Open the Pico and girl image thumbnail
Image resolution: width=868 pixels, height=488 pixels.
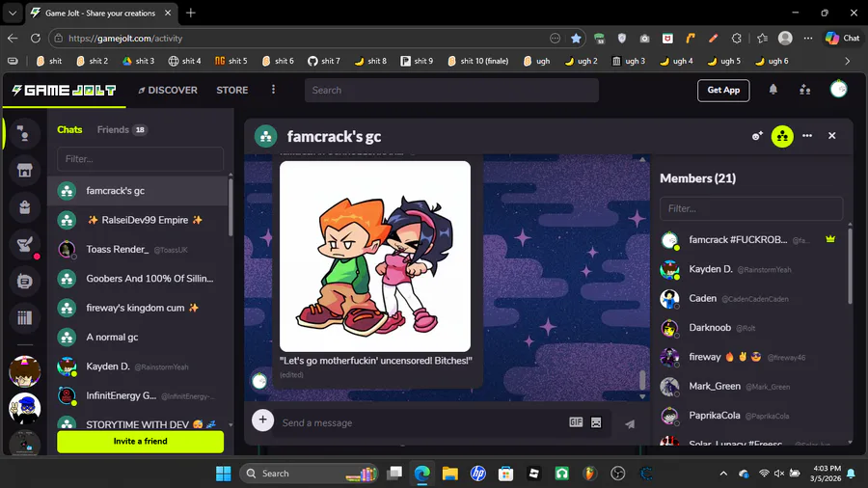tap(375, 257)
